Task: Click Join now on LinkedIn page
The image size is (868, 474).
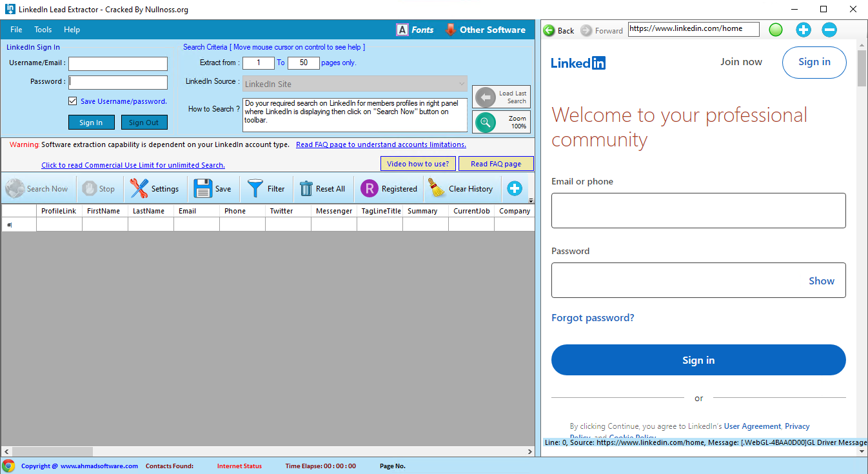Action: click(741, 62)
